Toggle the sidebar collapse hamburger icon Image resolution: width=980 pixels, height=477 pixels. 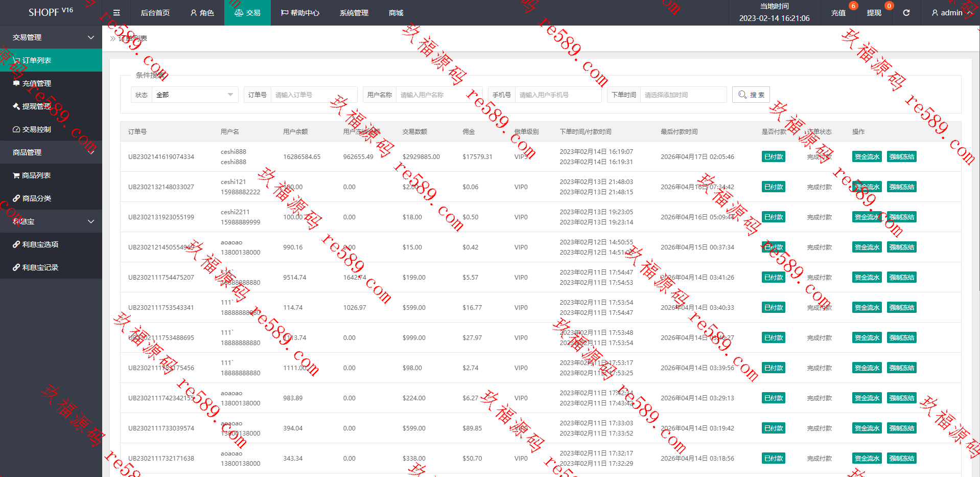point(116,13)
